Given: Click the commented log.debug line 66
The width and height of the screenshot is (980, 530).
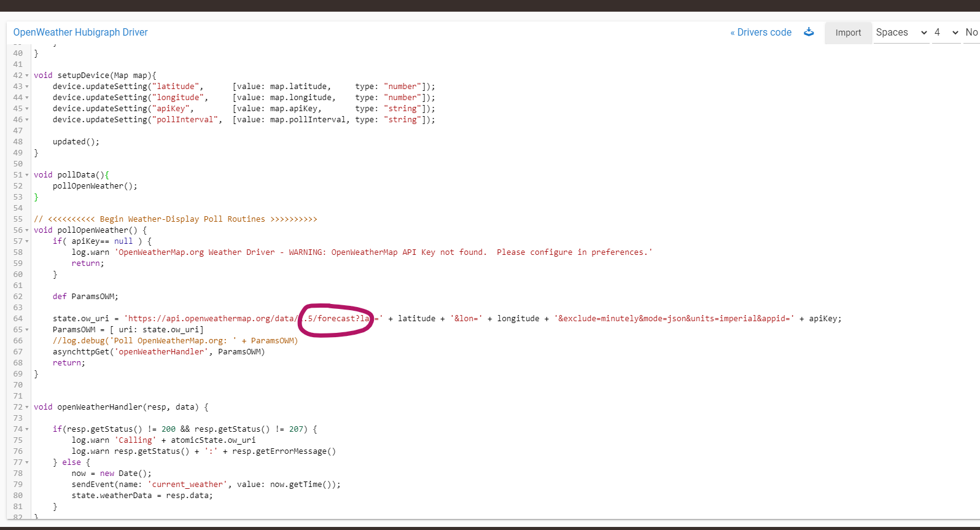Looking at the screenshot, I should (x=175, y=341).
